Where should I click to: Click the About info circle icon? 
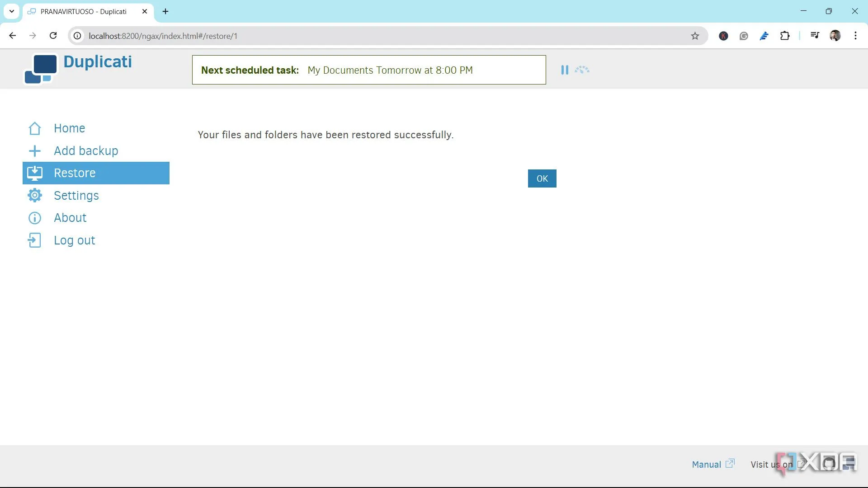point(35,218)
